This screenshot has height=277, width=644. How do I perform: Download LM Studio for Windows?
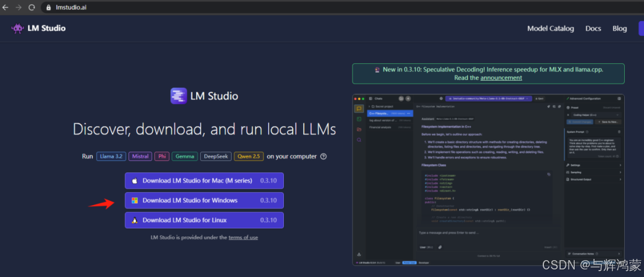(204, 200)
